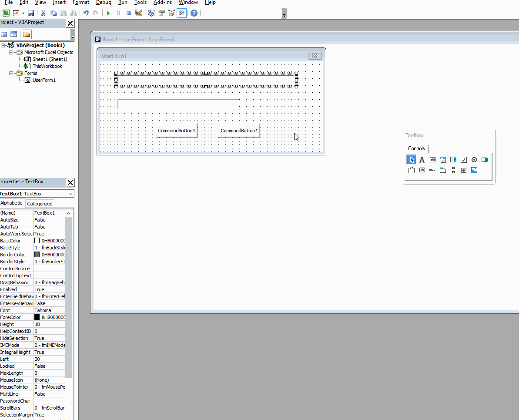Select the Frame tool in Toolbox
519x420 pixels.
pos(411,170)
